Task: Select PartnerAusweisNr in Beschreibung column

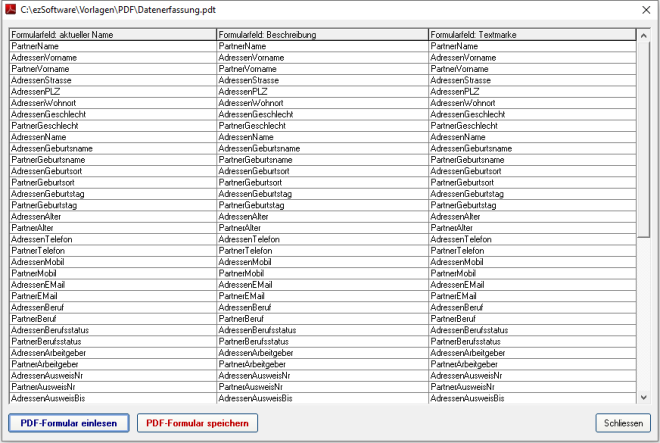Action: 322,387
